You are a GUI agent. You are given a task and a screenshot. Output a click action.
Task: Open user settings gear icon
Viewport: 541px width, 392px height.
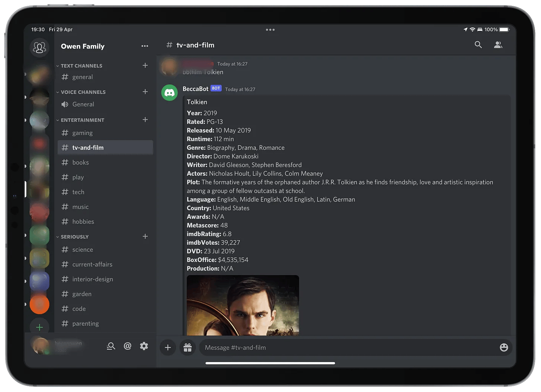[144, 346]
